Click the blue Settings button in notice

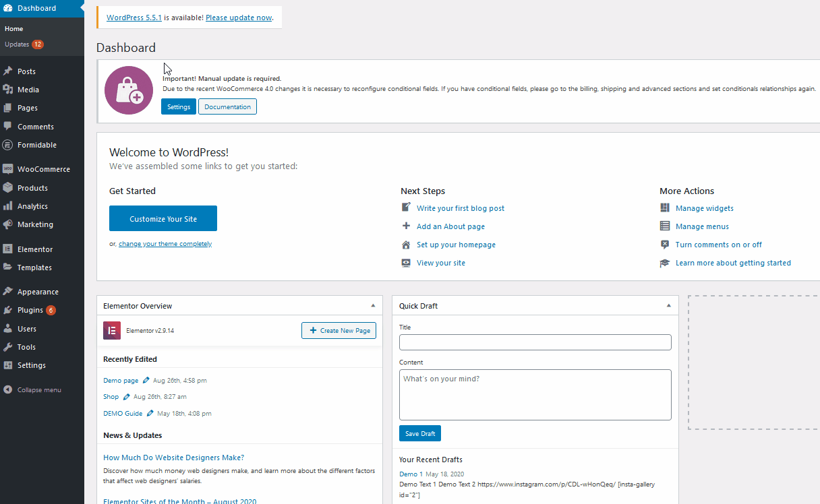(179, 106)
